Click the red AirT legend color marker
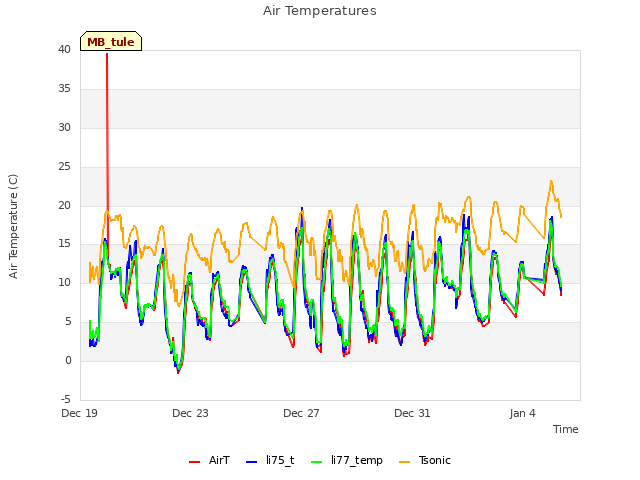 (x=195, y=462)
